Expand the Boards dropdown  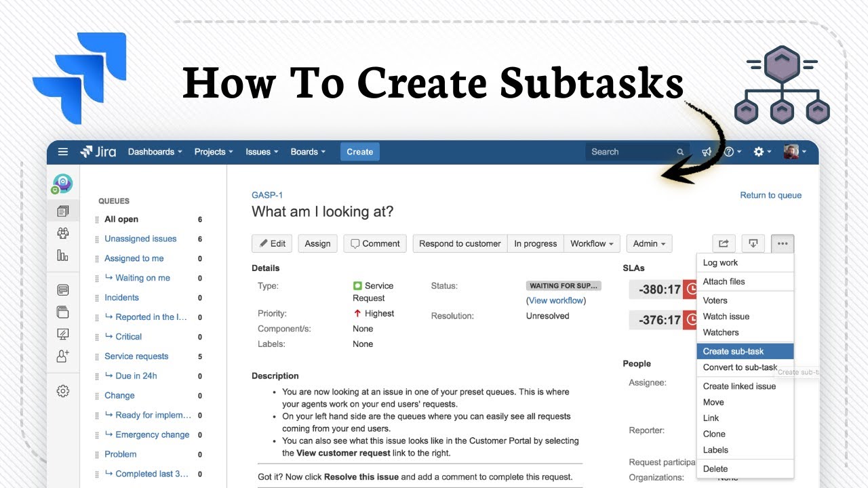308,152
